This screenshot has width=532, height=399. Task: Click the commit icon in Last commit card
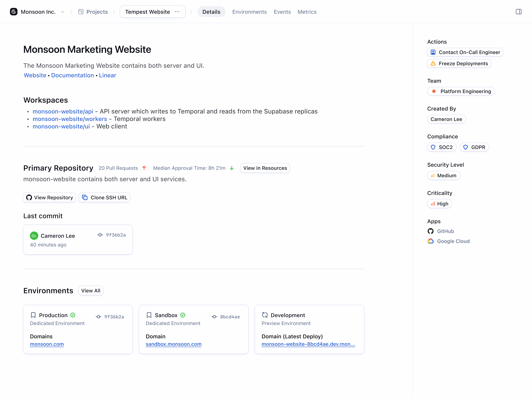(100, 235)
